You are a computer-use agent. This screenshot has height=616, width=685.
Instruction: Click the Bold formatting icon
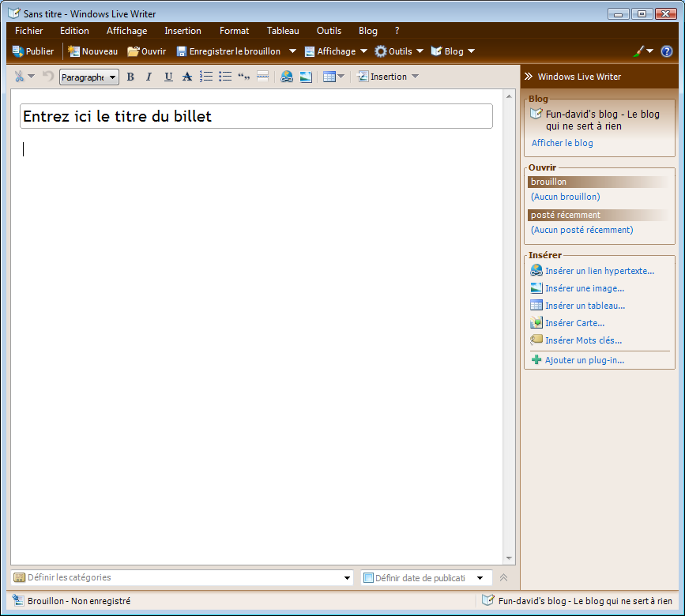pyautogui.click(x=130, y=77)
